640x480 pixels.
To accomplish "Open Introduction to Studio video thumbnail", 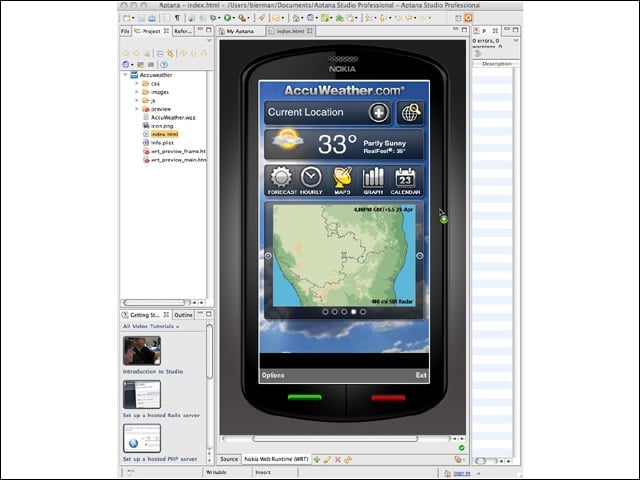I will [142, 351].
